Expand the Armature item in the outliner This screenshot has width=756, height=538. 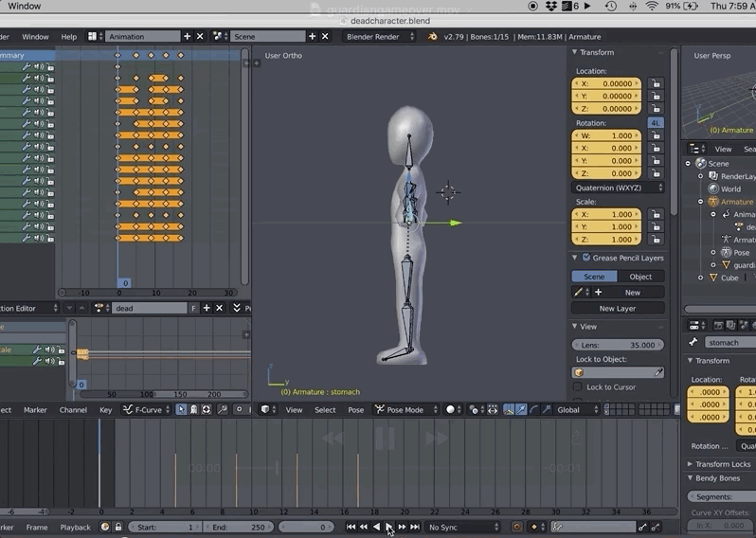point(700,202)
